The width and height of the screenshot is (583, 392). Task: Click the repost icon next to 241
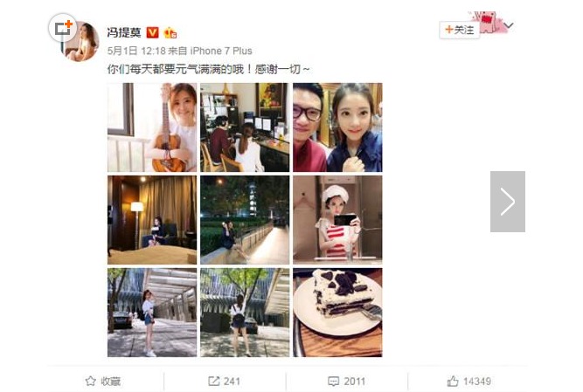pos(214,381)
